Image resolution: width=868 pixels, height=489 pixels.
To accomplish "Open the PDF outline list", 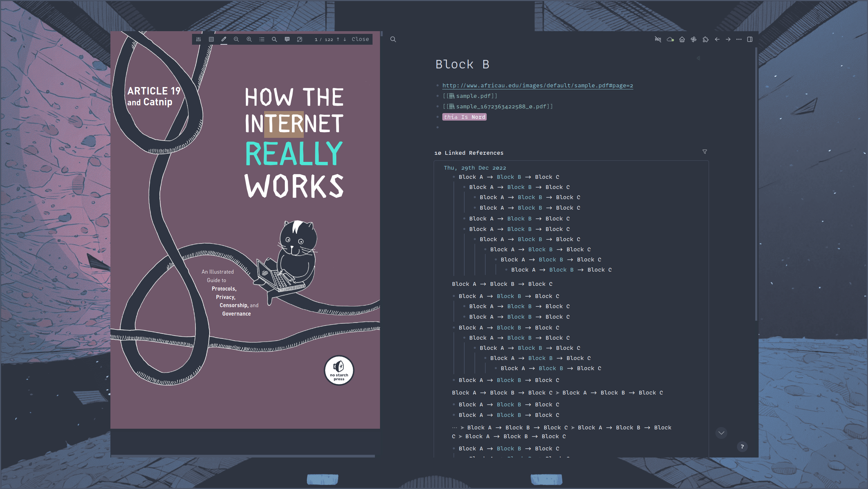I will tap(262, 39).
